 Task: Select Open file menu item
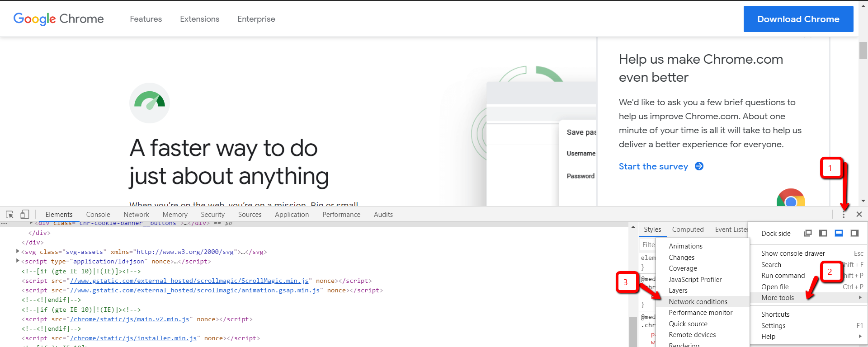(x=808, y=287)
